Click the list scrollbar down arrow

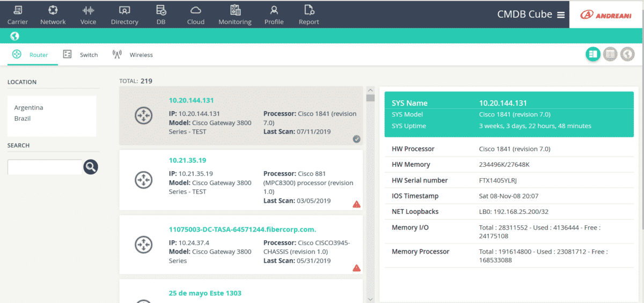(370, 299)
